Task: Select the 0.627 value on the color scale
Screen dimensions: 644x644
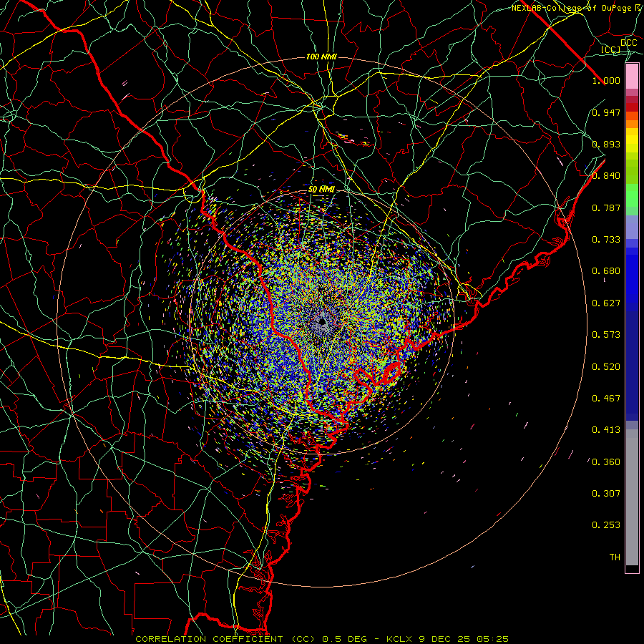Action: 606,303
